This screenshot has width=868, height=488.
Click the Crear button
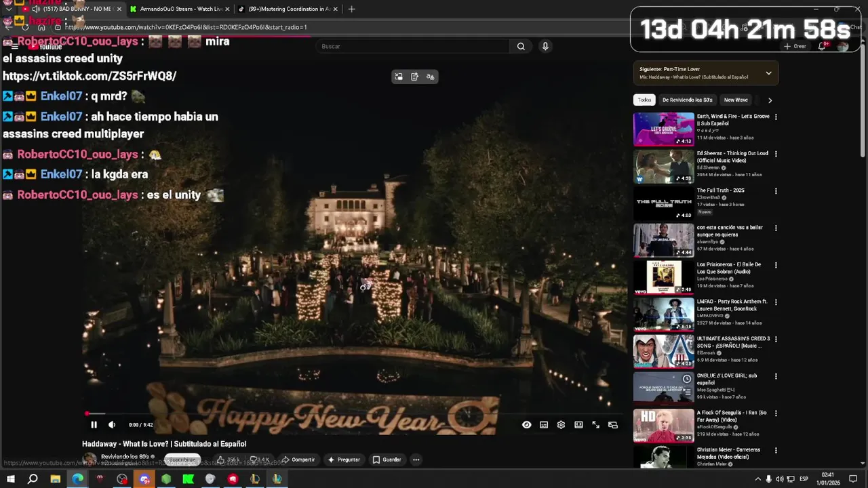coord(795,46)
